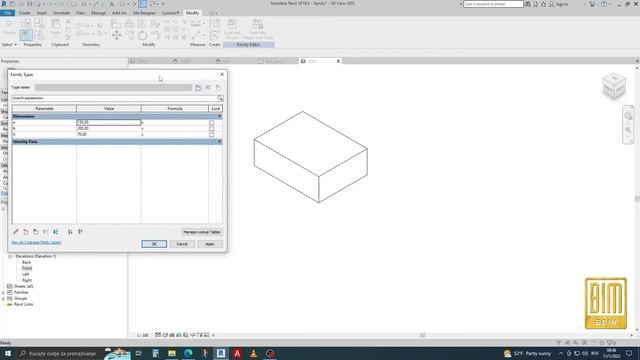The width and height of the screenshot is (640, 360).
Task: Click the Edit Parameter pencil icon
Action: pos(16,232)
